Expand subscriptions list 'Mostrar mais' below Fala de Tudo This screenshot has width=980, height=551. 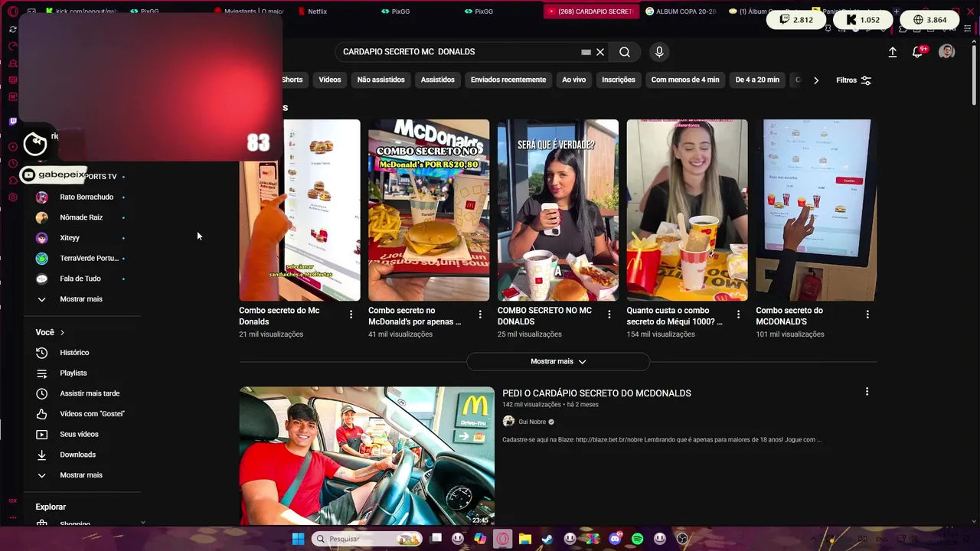82,299
